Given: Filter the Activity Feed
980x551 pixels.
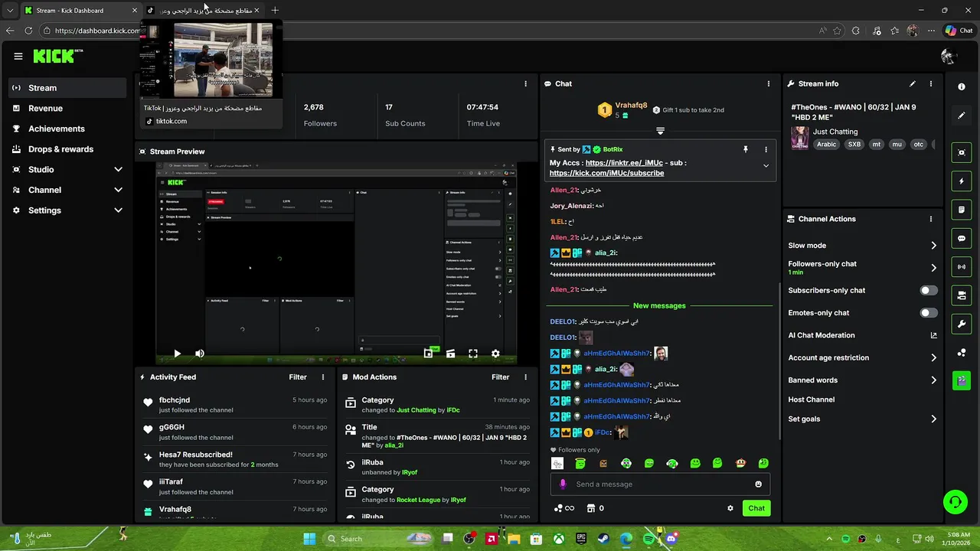Looking at the screenshot, I should click(x=298, y=377).
